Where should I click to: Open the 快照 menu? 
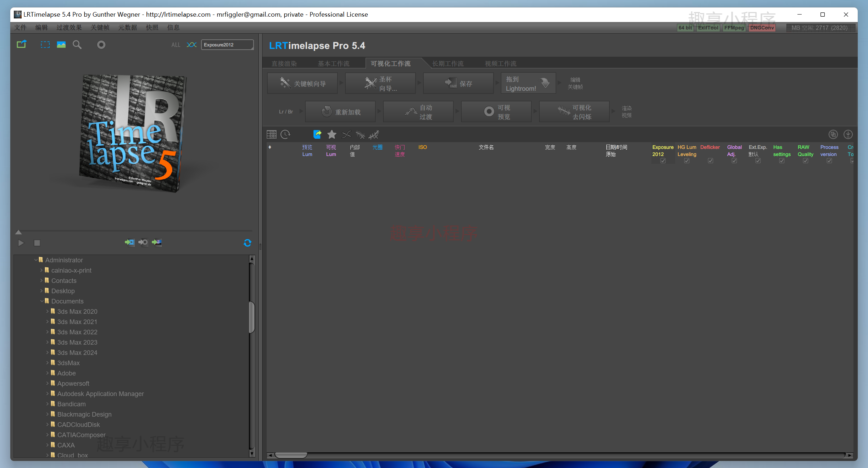pos(152,28)
